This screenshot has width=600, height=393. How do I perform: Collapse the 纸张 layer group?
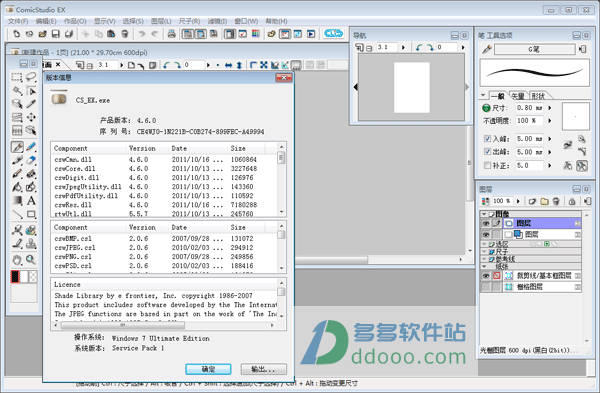(x=484, y=266)
